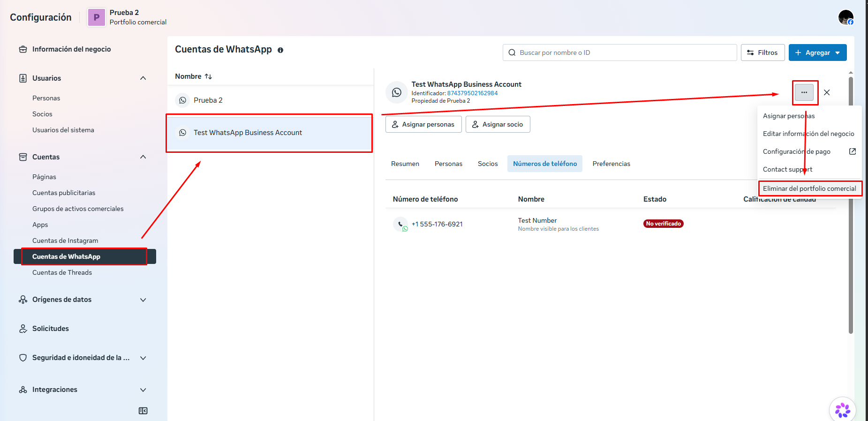Viewport: 868px width, 421px height.
Task: Click the external link icon for Configuración de pago
Action: coord(853,151)
